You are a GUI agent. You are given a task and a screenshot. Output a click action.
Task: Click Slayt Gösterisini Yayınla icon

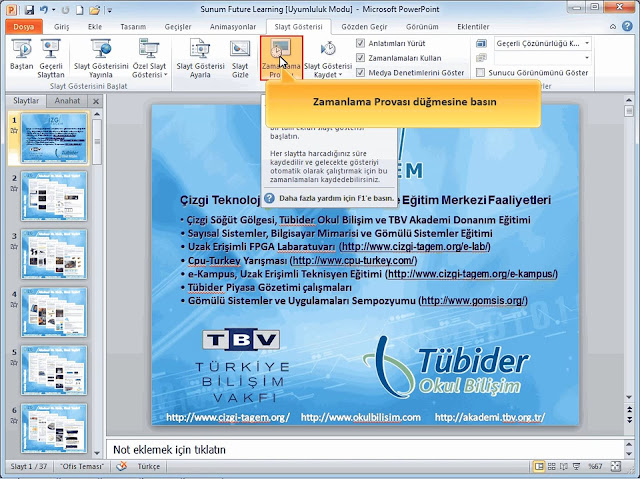101,58
